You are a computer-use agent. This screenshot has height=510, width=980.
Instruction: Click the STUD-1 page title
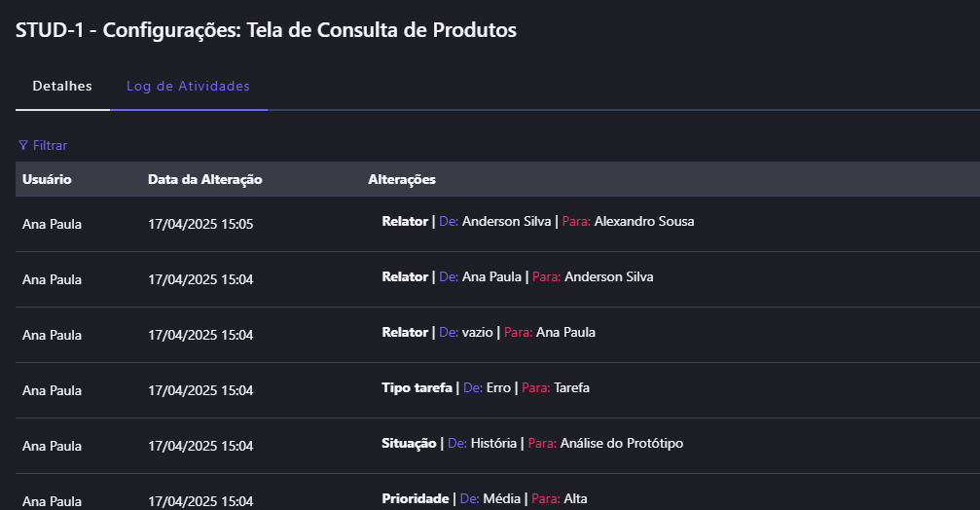(x=266, y=30)
